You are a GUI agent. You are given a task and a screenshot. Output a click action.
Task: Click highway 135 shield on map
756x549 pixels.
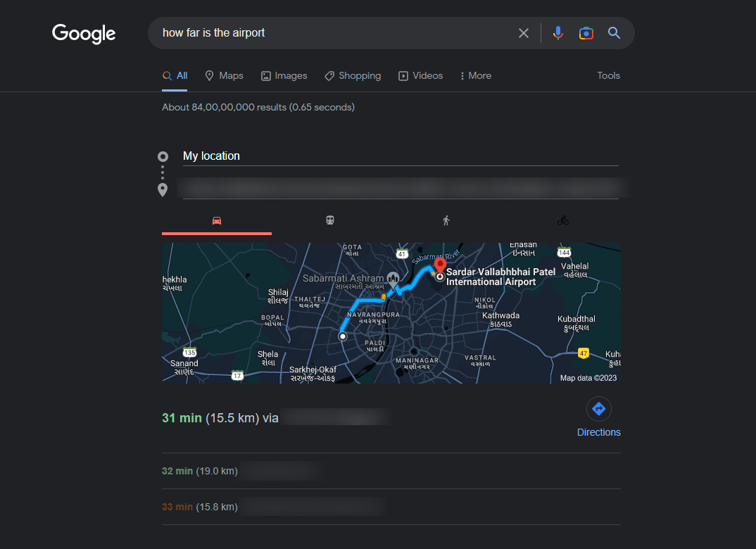[190, 353]
